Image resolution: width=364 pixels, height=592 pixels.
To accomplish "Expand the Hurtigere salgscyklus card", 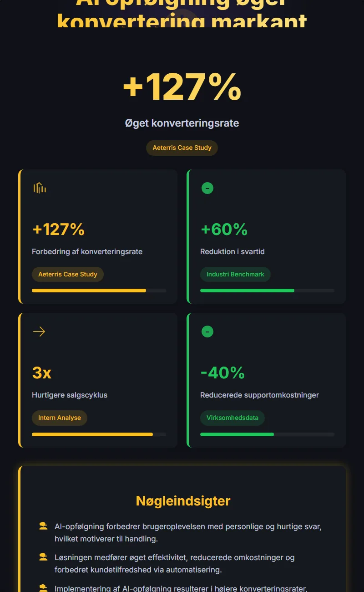I will tap(97, 380).
